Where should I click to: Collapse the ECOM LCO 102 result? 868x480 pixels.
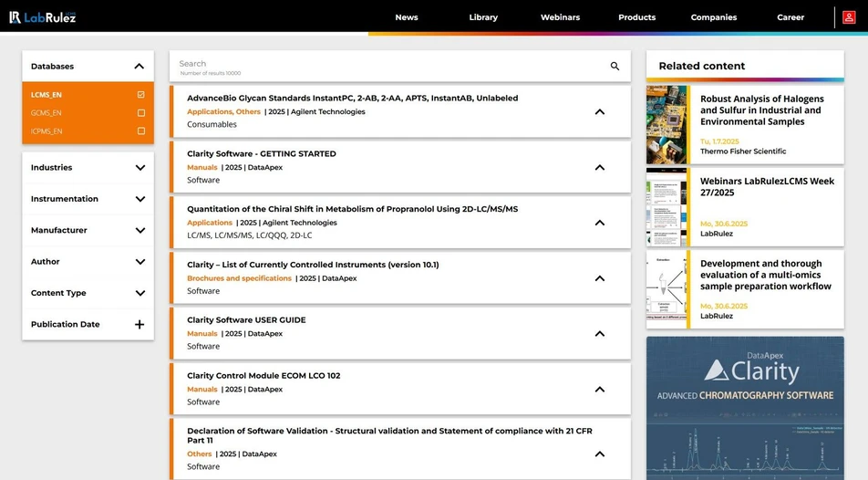[600, 390]
